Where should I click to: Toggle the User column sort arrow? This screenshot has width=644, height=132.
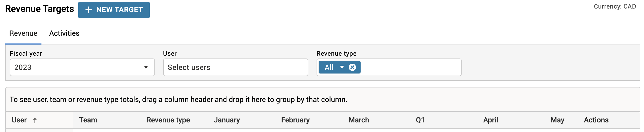coord(35,120)
